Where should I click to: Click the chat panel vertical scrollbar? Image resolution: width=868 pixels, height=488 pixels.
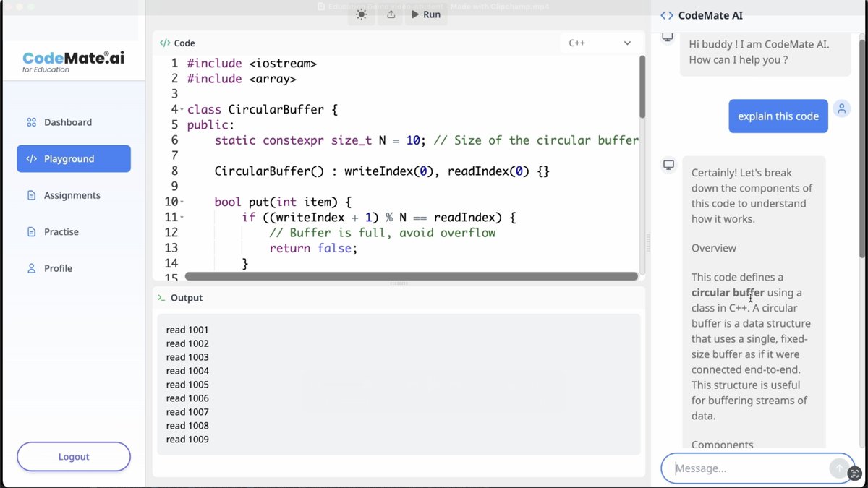tap(861, 148)
